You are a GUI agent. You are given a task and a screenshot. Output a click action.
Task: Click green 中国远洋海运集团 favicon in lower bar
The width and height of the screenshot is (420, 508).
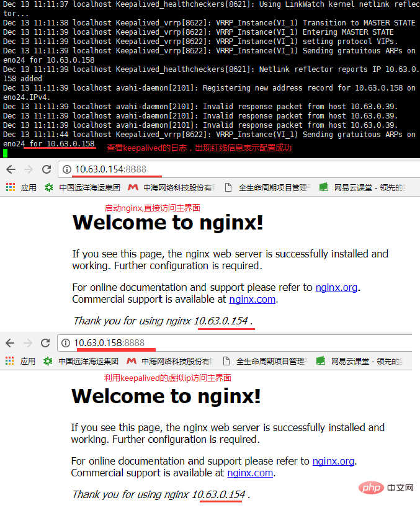point(48,360)
